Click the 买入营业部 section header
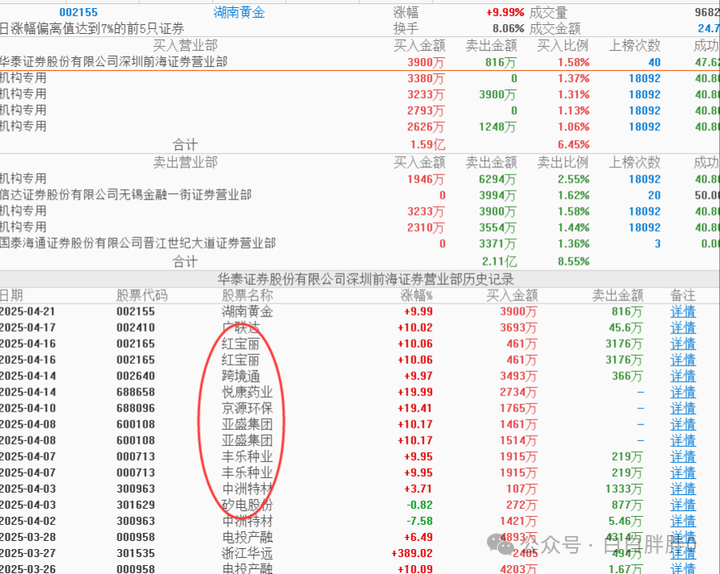 [x=185, y=45]
